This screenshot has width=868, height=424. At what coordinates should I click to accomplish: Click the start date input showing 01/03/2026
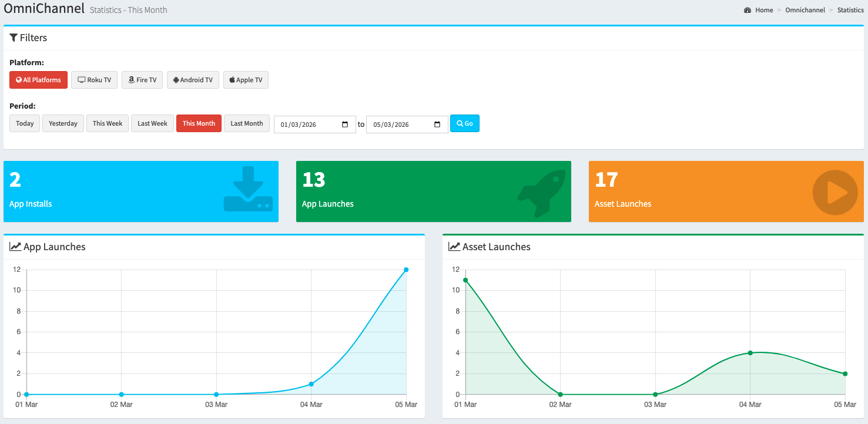[315, 124]
